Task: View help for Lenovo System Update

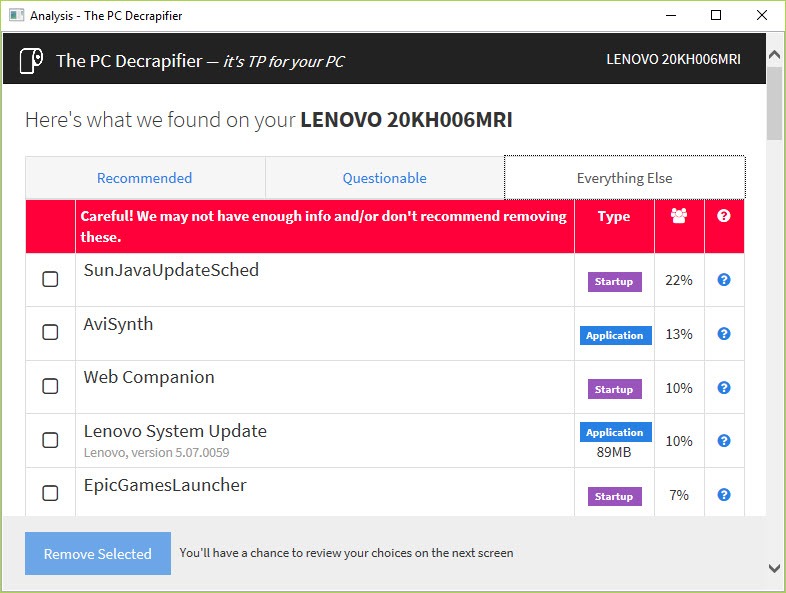Action: coord(724,441)
